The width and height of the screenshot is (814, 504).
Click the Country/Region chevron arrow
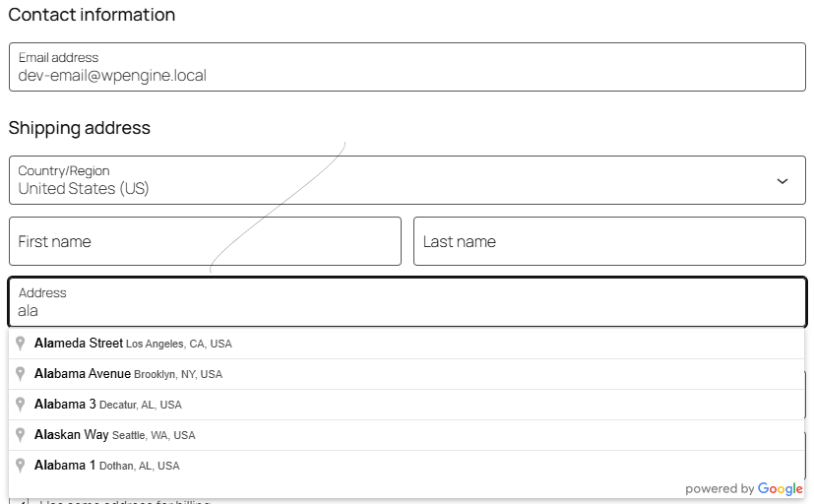coord(783,181)
